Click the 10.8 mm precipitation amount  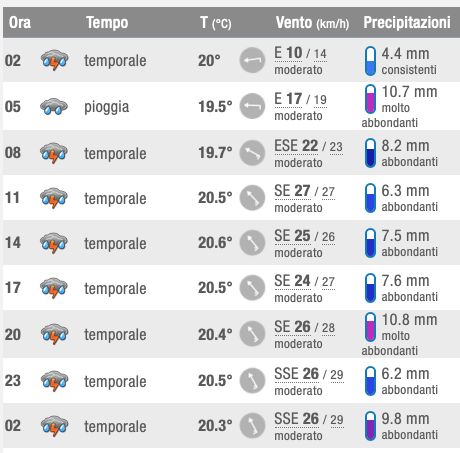pyautogui.click(x=409, y=320)
